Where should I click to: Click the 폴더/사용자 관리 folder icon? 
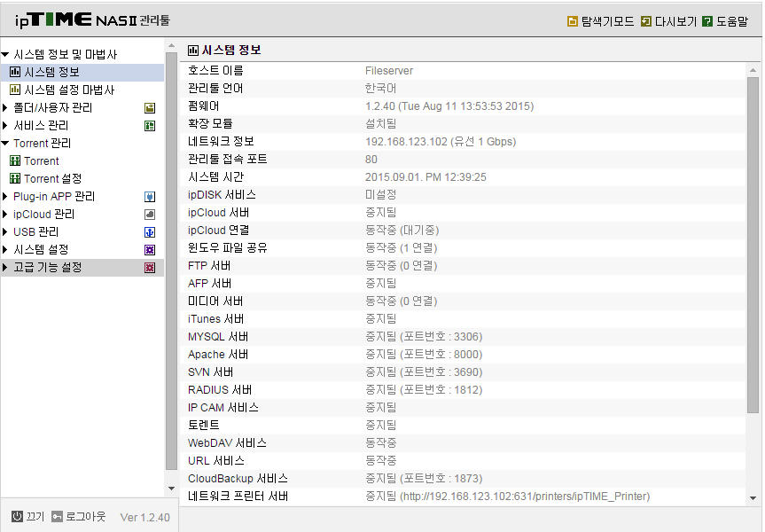pos(150,108)
